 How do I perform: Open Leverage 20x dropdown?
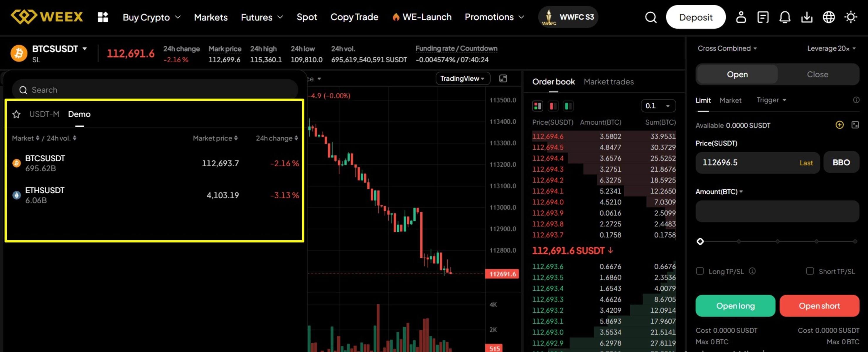click(831, 48)
